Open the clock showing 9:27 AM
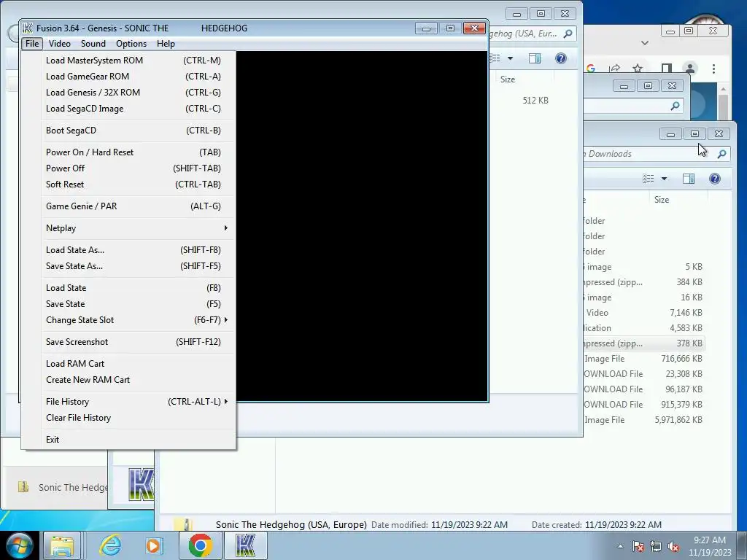This screenshot has height=560, width=747. tap(710, 546)
